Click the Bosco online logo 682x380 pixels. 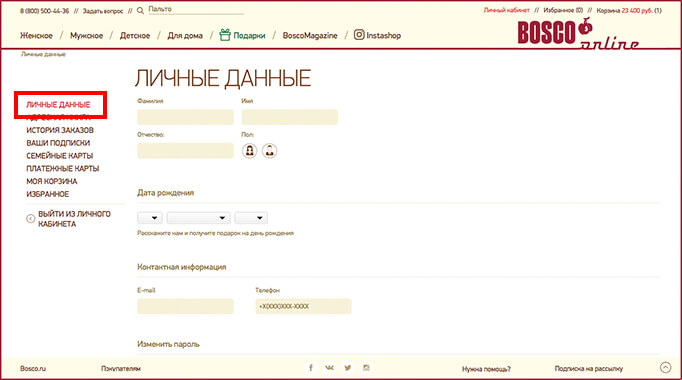(x=578, y=33)
